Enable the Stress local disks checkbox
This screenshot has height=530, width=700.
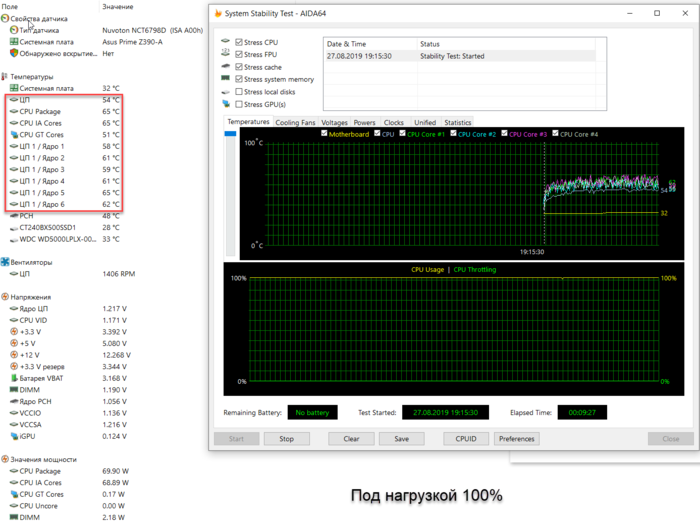(x=239, y=92)
